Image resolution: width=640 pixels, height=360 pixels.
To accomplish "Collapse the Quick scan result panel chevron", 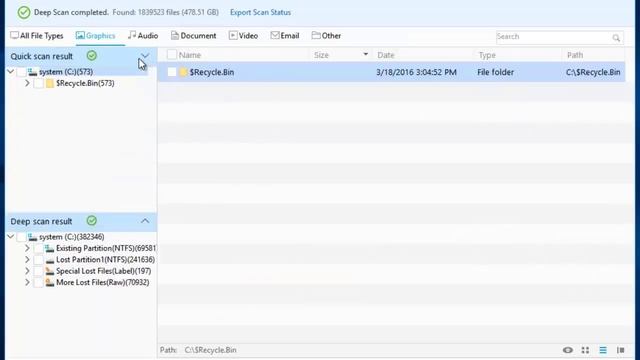I will click(145, 56).
